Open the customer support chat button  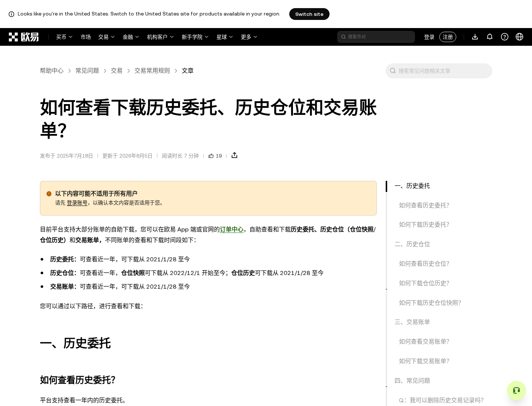pos(516,390)
